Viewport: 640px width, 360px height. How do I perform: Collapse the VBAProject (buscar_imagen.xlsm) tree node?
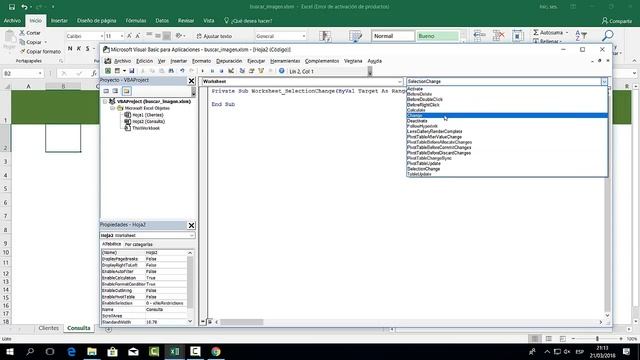click(x=105, y=101)
